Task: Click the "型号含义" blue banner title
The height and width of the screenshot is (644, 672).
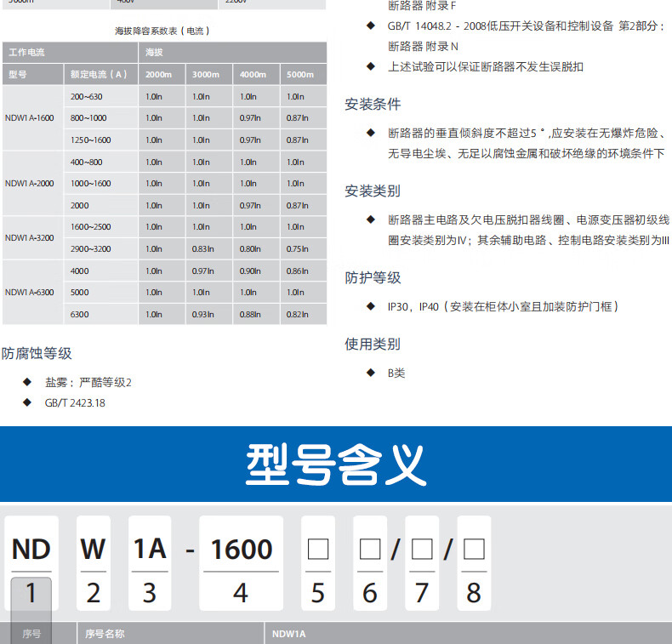Action: coord(336,464)
